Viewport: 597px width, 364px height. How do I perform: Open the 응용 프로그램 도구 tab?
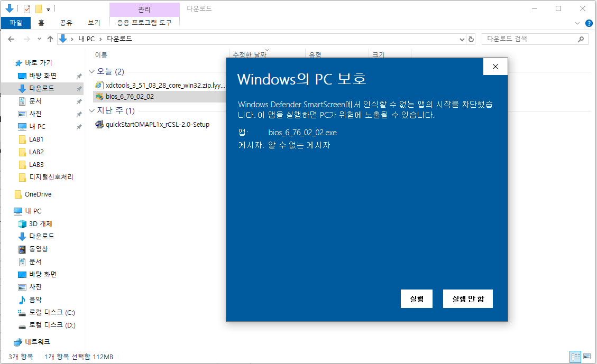(144, 23)
